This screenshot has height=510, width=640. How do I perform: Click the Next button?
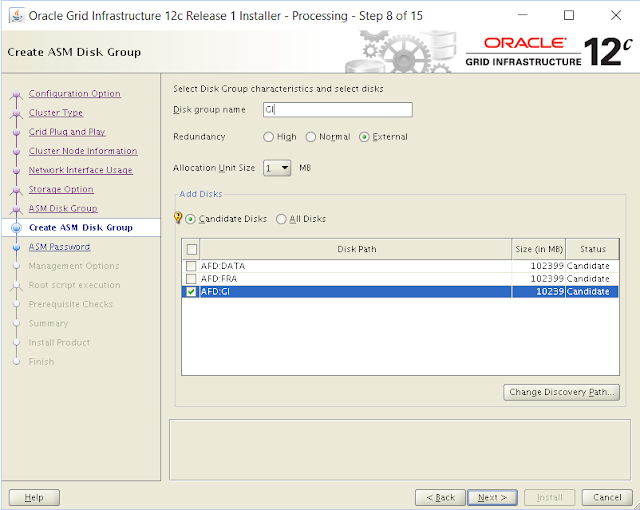492,497
